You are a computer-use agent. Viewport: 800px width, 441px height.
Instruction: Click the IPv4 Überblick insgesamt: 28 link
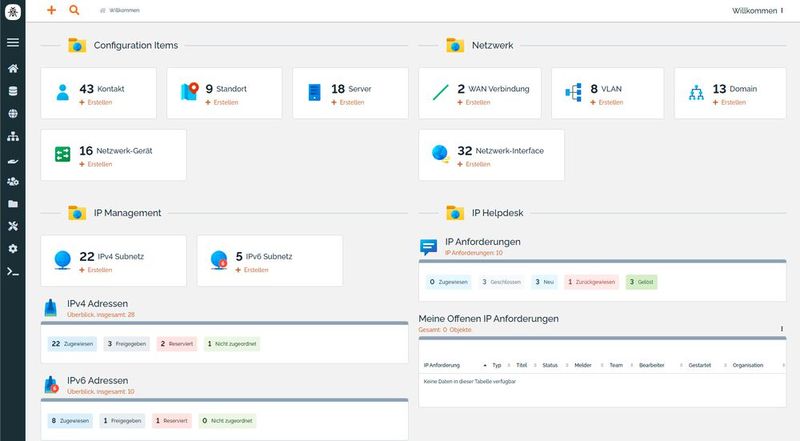pos(101,315)
